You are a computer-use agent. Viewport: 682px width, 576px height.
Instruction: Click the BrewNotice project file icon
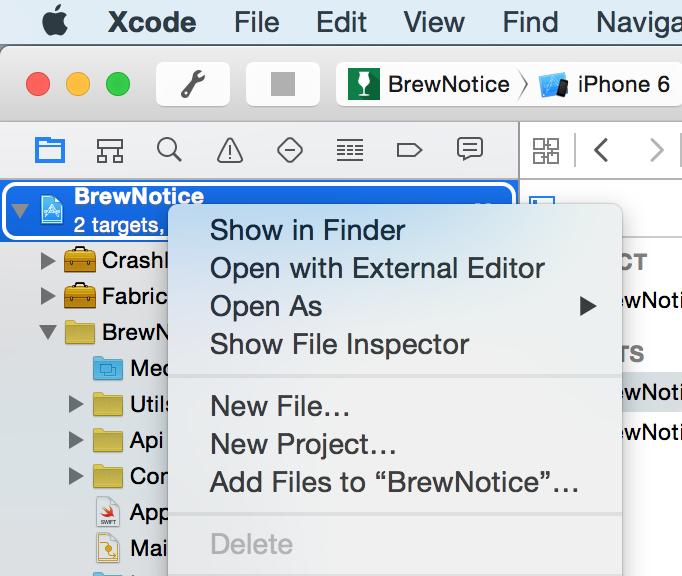(52, 210)
